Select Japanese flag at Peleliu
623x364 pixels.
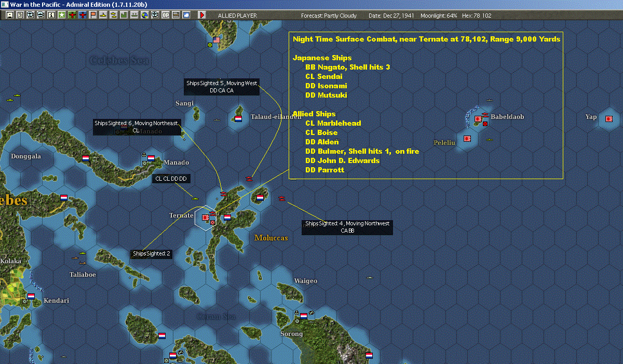(x=467, y=139)
